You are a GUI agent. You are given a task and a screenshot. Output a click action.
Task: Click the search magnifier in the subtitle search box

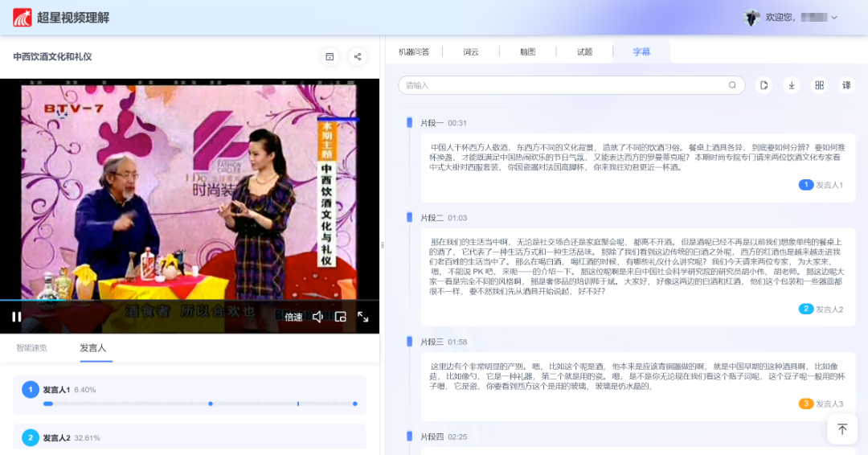click(x=732, y=85)
